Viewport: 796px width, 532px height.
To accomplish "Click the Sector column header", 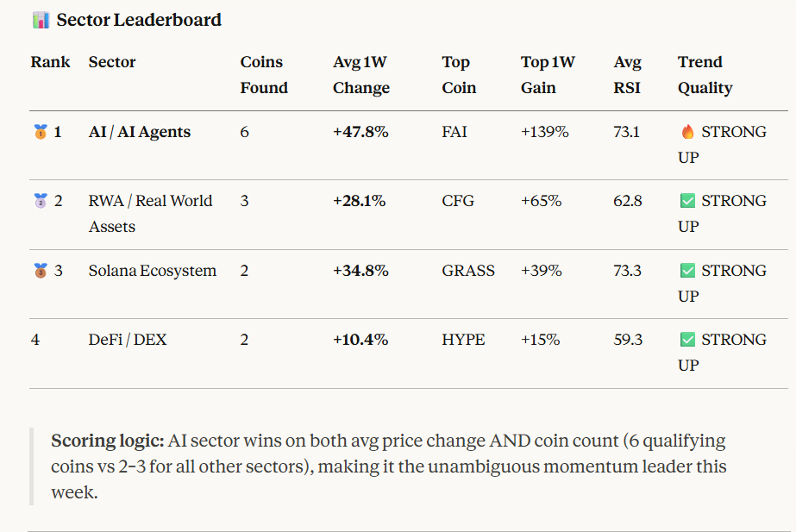I will point(112,62).
